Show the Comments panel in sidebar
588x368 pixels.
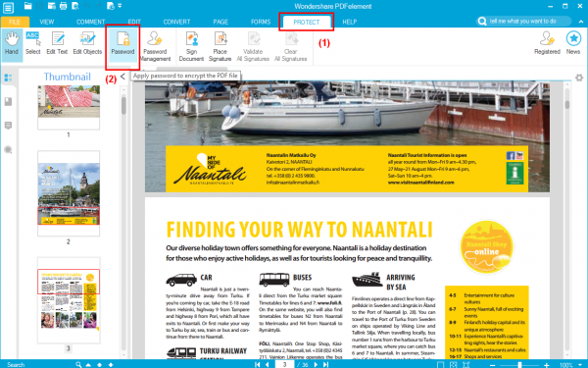tap(8, 126)
